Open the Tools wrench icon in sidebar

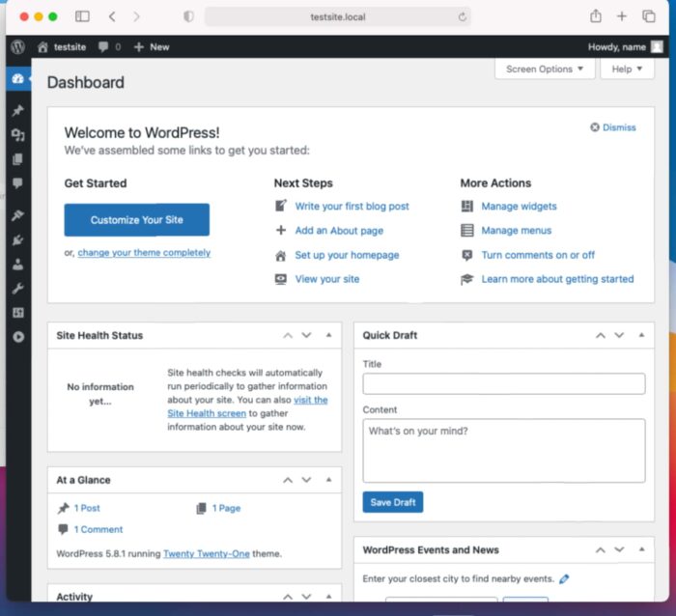pyautogui.click(x=17, y=288)
